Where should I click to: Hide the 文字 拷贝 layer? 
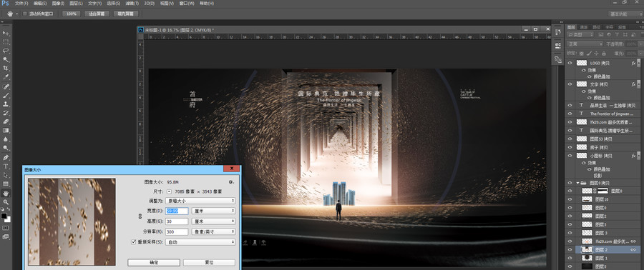pos(570,84)
